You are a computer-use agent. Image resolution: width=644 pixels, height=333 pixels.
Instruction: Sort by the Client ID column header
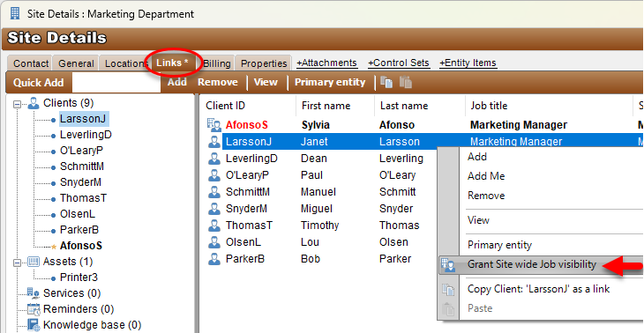(x=226, y=106)
